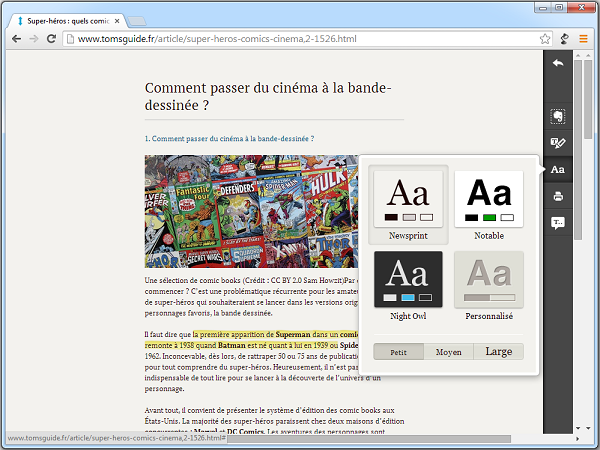Screen dimensions: 600x450
Task: Maximize the browser window
Action: tap(559, 7)
